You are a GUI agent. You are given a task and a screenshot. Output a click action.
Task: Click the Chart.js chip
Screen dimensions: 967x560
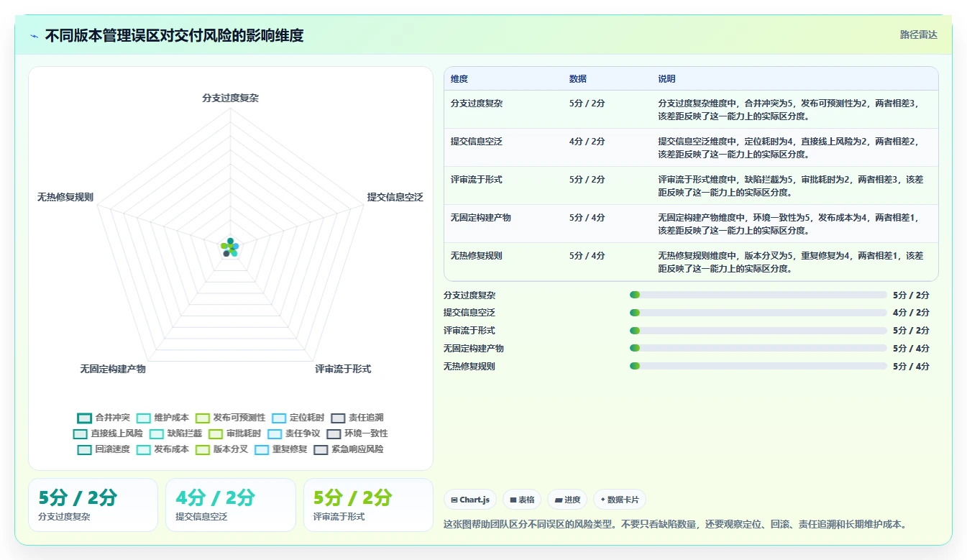pyautogui.click(x=470, y=500)
